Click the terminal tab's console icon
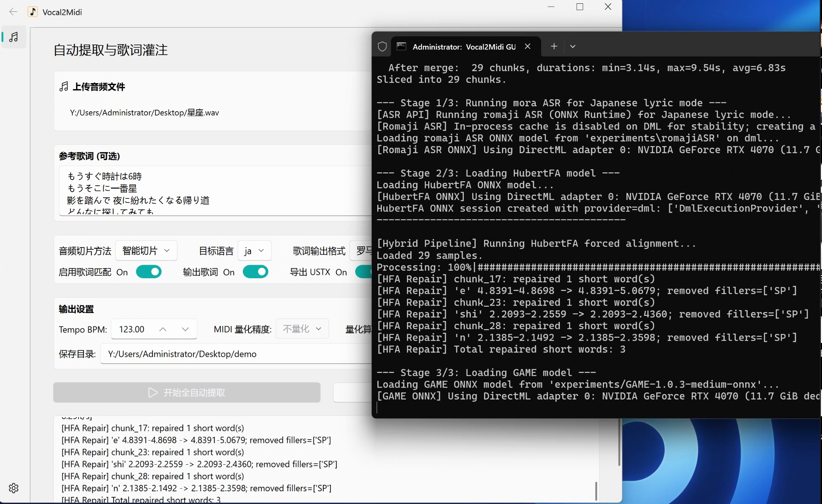Viewport: 822px width, 504px height. [401, 46]
